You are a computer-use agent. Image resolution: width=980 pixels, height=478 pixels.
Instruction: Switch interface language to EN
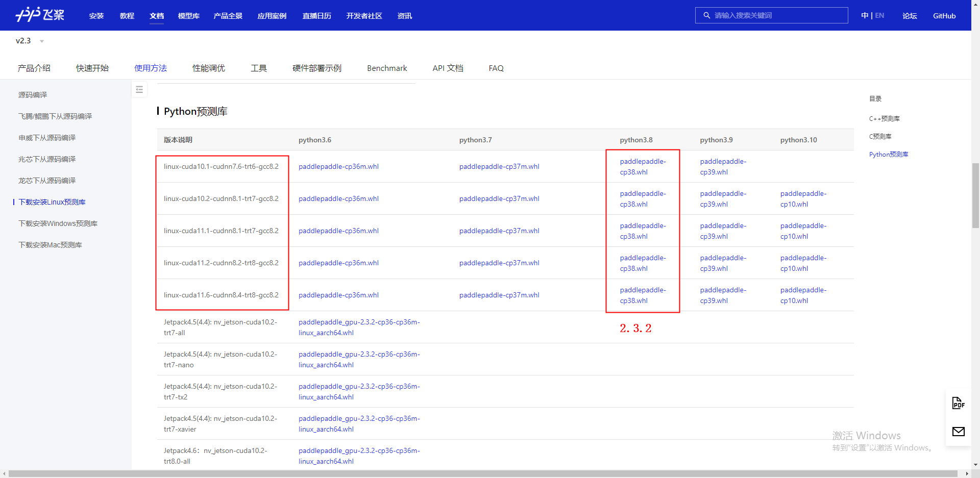coord(879,15)
